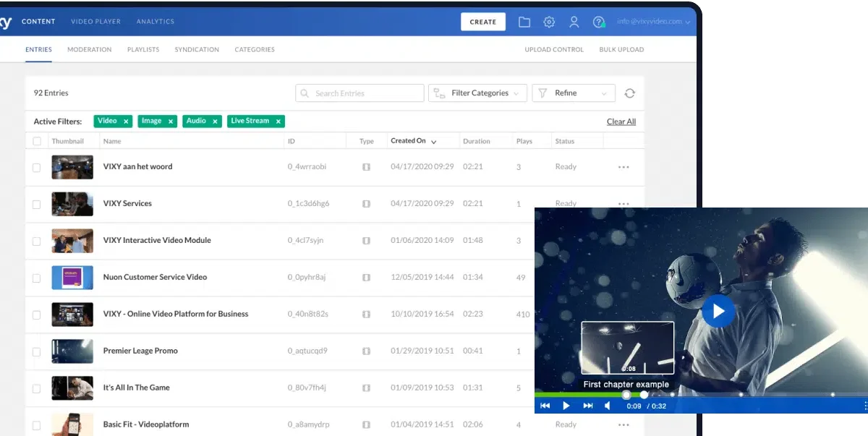The height and width of the screenshot is (436, 868).
Task: Open the Basic Fit - Videoplatform entry name
Action: (146, 425)
